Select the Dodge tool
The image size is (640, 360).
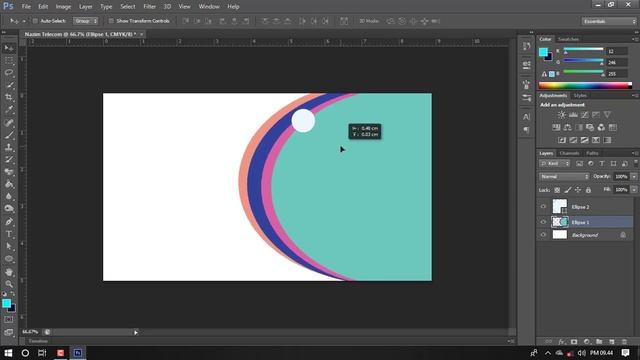[x=9, y=209]
